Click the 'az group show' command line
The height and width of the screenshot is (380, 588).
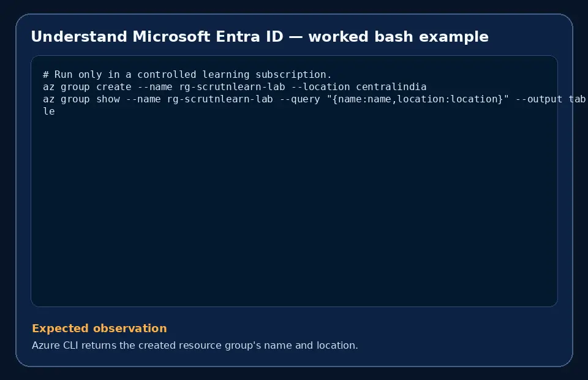314,99
